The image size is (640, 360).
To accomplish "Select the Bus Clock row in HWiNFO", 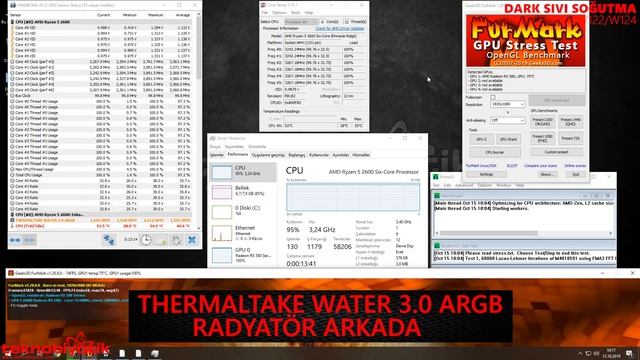I will tap(101, 96).
